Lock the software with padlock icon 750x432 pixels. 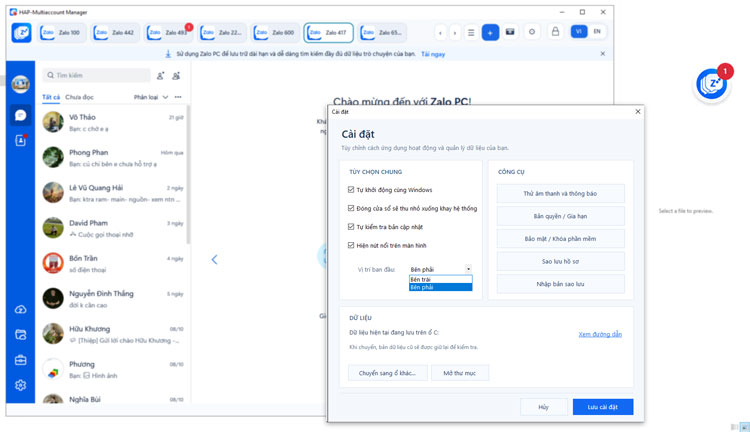(x=555, y=32)
